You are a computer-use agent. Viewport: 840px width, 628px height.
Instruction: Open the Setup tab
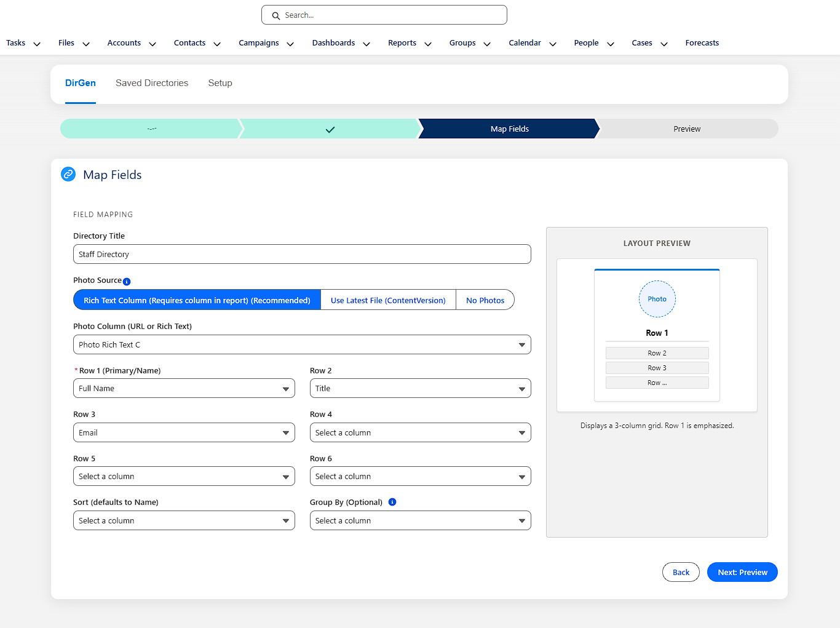point(220,82)
